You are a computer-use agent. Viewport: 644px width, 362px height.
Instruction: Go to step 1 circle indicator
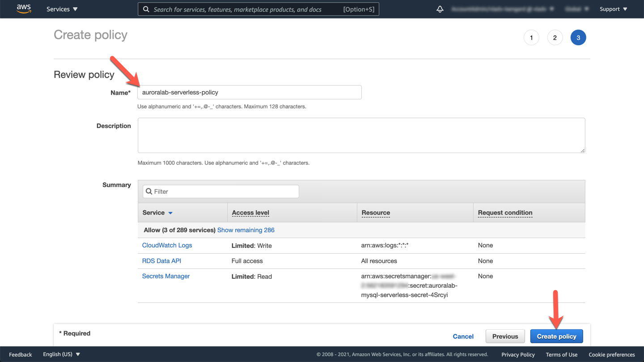click(531, 38)
